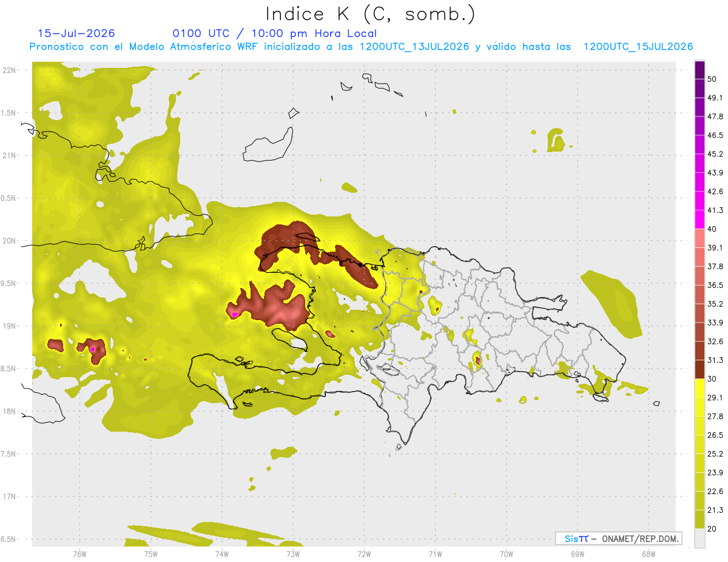
Task: Click the "35.2" color scale label
Action: pos(716,304)
